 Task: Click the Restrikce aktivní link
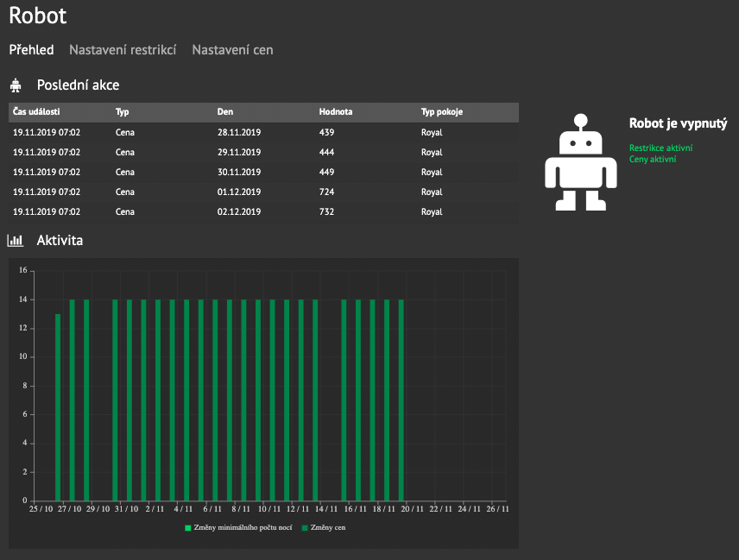(660, 148)
